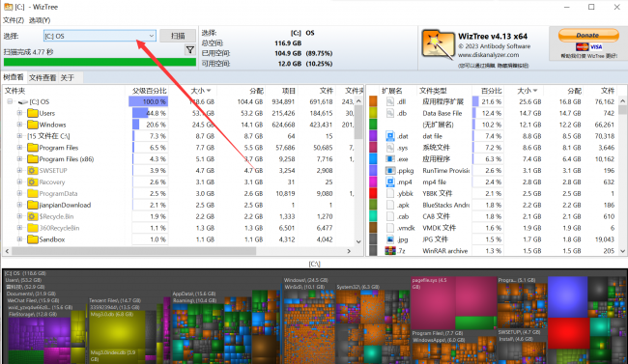Viewport: 628px width, 364px height.
Task: Click the '(无扩展名)' extension row
Action: point(439,125)
